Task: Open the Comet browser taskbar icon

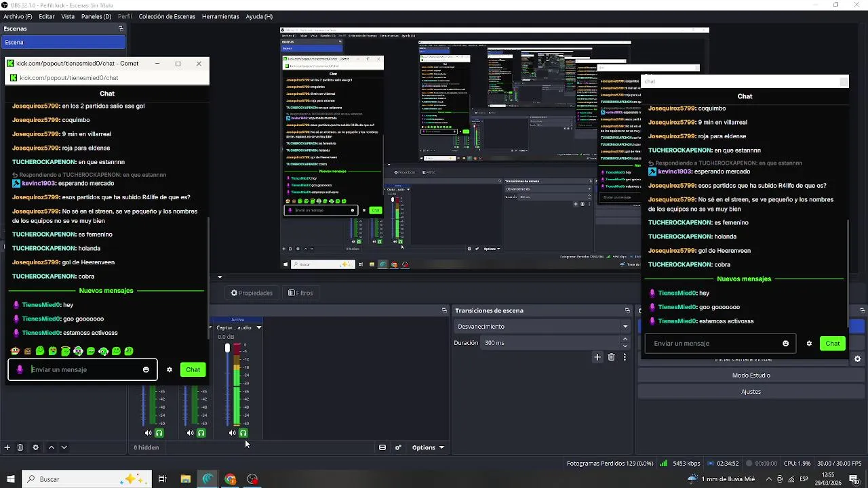Action: point(208,479)
